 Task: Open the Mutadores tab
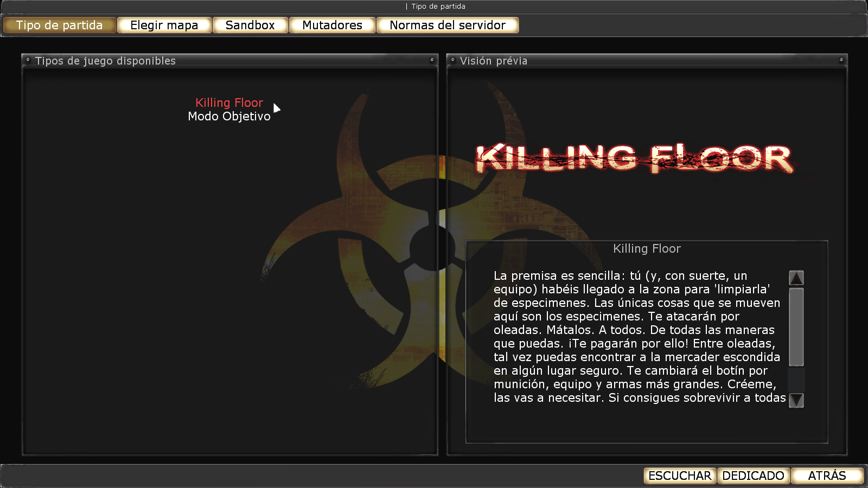(333, 25)
